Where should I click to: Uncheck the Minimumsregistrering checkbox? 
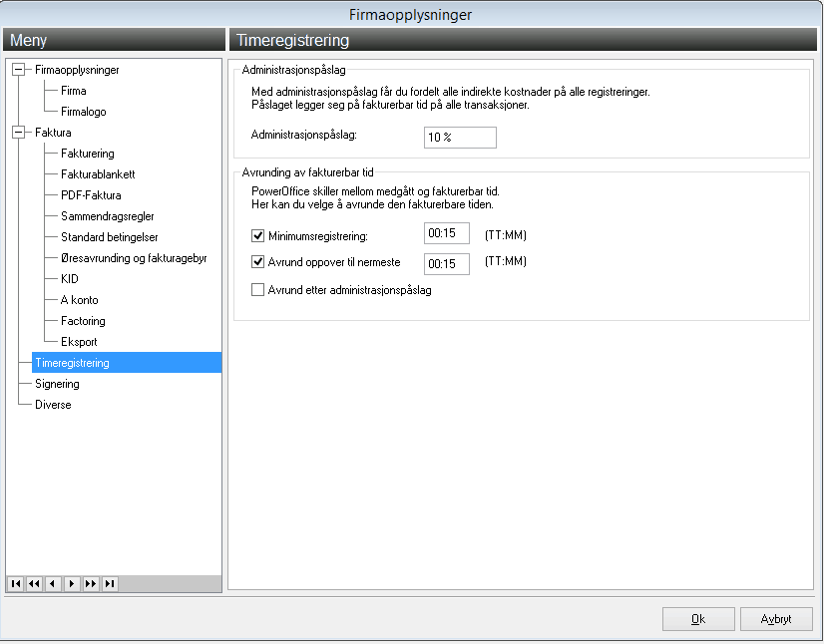click(x=257, y=236)
